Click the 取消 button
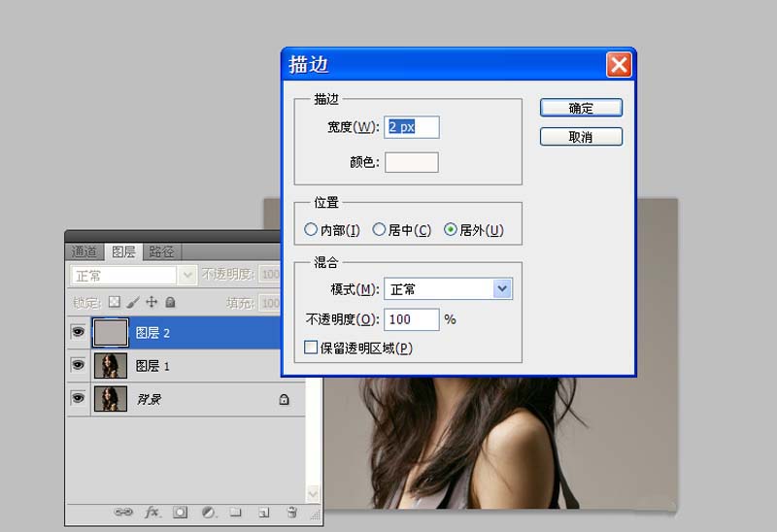 click(581, 137)
